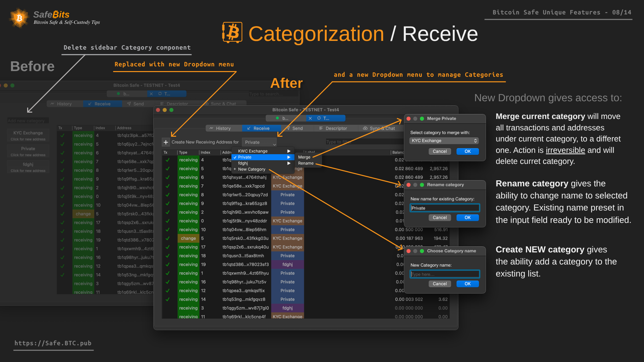Open the KYC Exchange merge target combo box
The width and height of the screenshot is (644, 362).
[444, 141]
